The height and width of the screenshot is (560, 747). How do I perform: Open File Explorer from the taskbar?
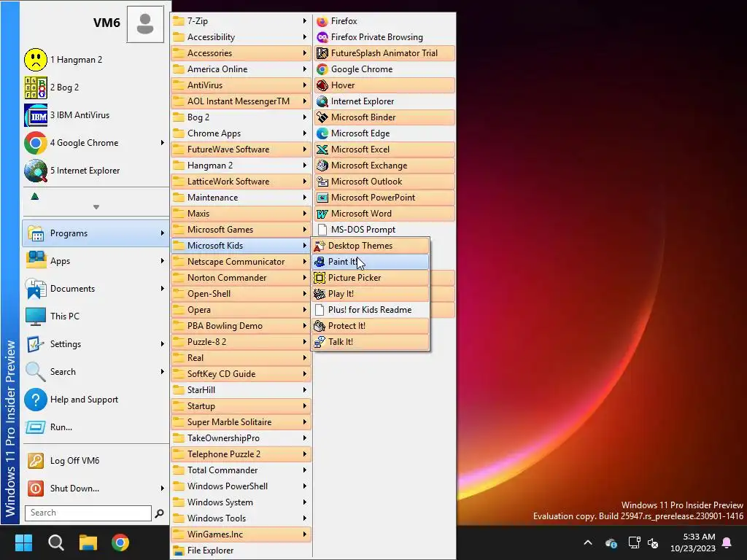coord(88,542)
